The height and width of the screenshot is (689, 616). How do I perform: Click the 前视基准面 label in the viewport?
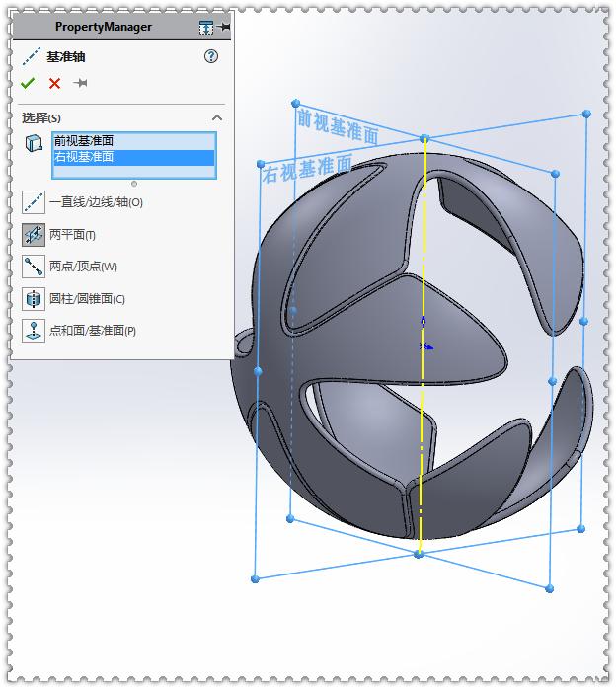[338, 126]
